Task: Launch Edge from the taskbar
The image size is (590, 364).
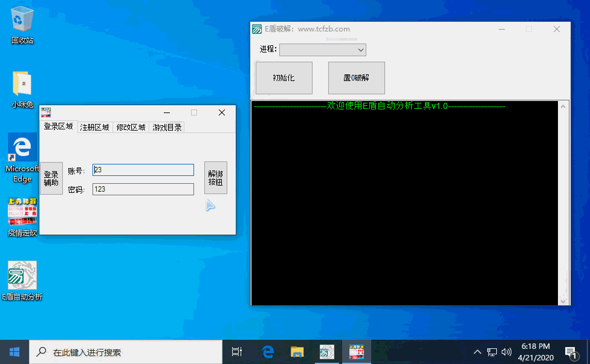Action: coord(268,352)
